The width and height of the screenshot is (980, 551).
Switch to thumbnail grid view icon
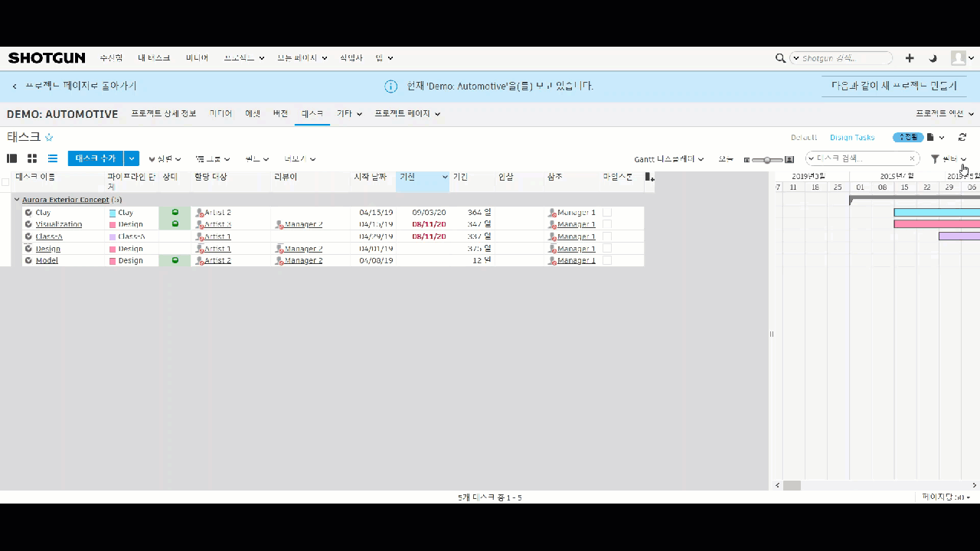pyautogui.click(x=32, y=158)
